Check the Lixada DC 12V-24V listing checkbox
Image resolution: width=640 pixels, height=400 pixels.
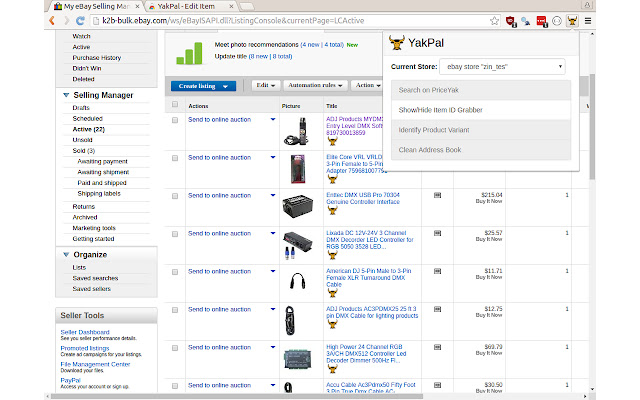175,234
